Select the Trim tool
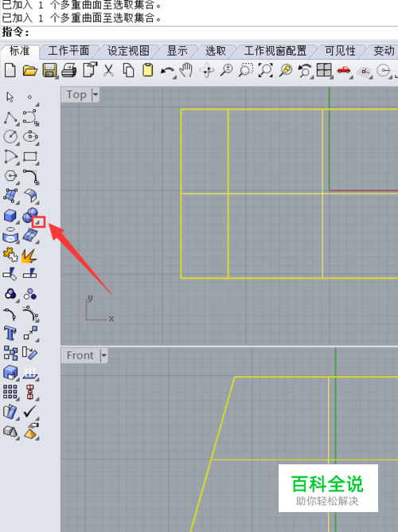This screenshot has height=532, width=398. coord(10,274)
